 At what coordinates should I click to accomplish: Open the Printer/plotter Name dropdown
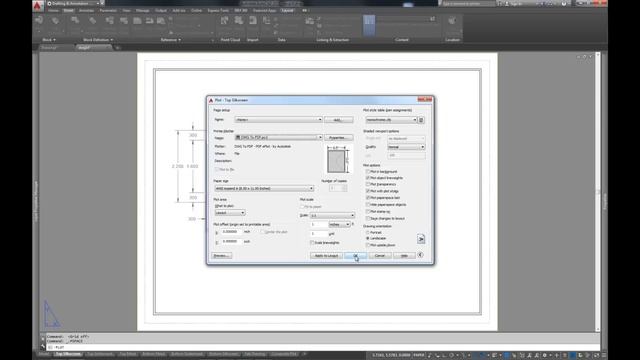point(278,138)
